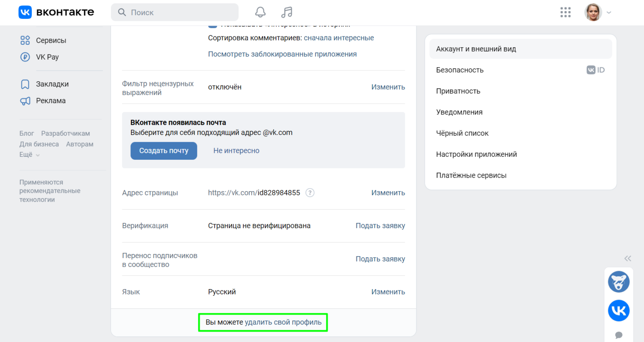Click Изменить for profanity filter
Screen dimensions: 644x342
coord(388,87)
